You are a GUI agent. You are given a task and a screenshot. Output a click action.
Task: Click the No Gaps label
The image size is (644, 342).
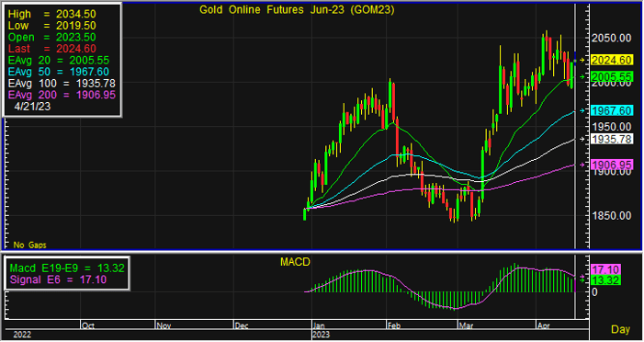pyautogui.click(x=29, y=245)
